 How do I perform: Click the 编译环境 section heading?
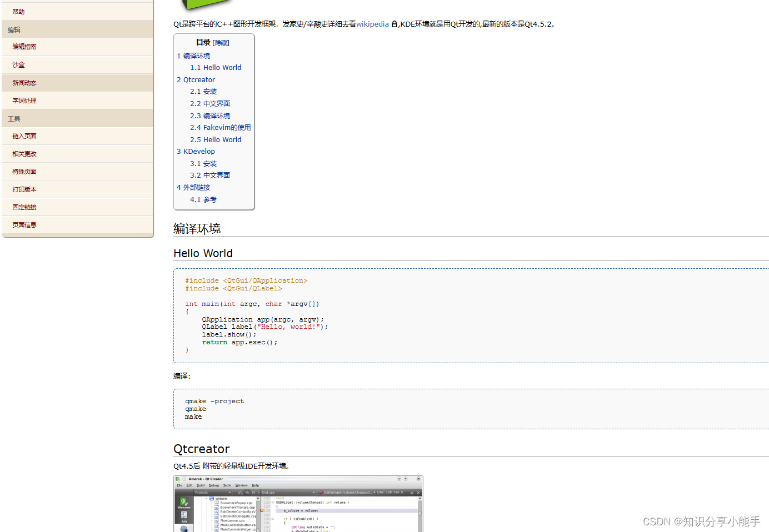pyautogui.click(x=197, y=229)
